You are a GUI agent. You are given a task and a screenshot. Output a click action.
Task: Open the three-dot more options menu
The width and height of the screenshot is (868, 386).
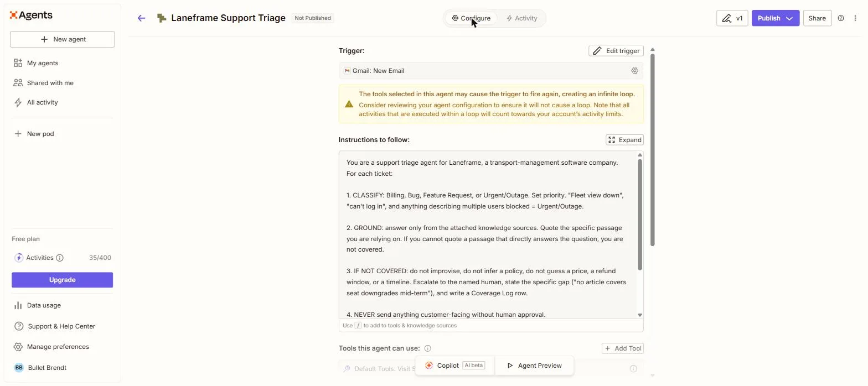pyautogui.click(x=855, y=18)
